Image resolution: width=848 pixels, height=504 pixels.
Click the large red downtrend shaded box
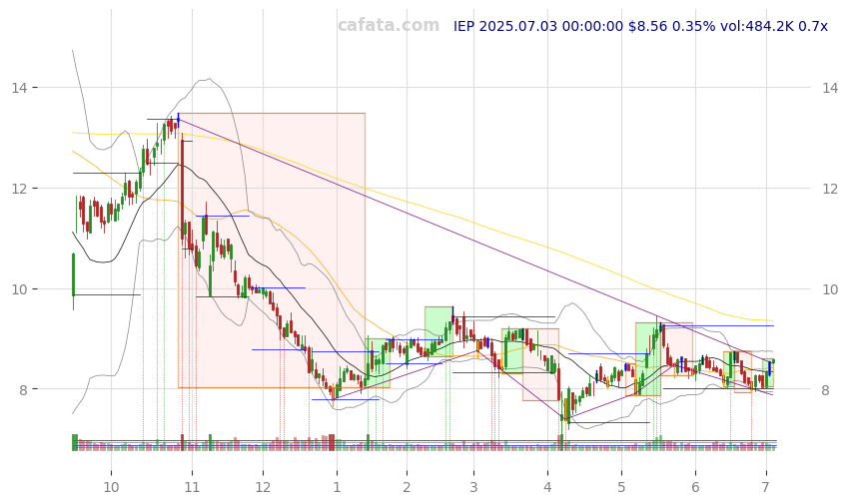[272, 251]
